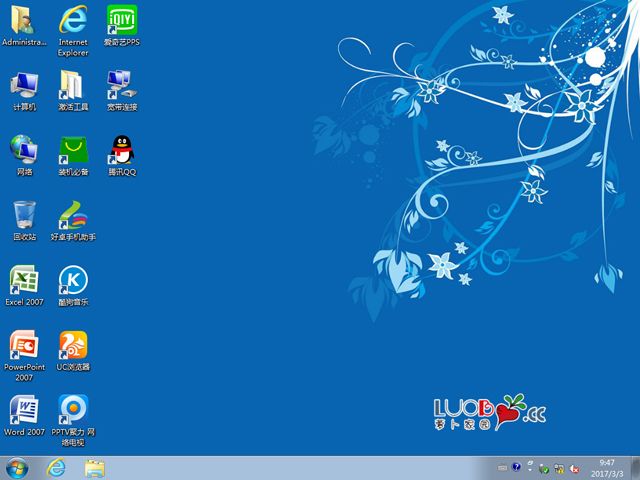
Task: Select the Word 2007 desktop icon
Action: pyautogui.click(x=24, y=410)
